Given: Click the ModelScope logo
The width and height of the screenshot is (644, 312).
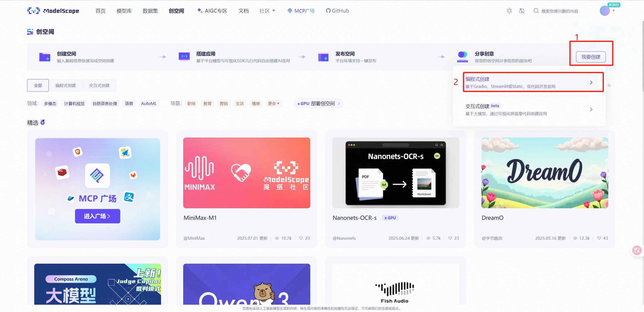Looking at the screenshot, I should (x=53, y=11).
